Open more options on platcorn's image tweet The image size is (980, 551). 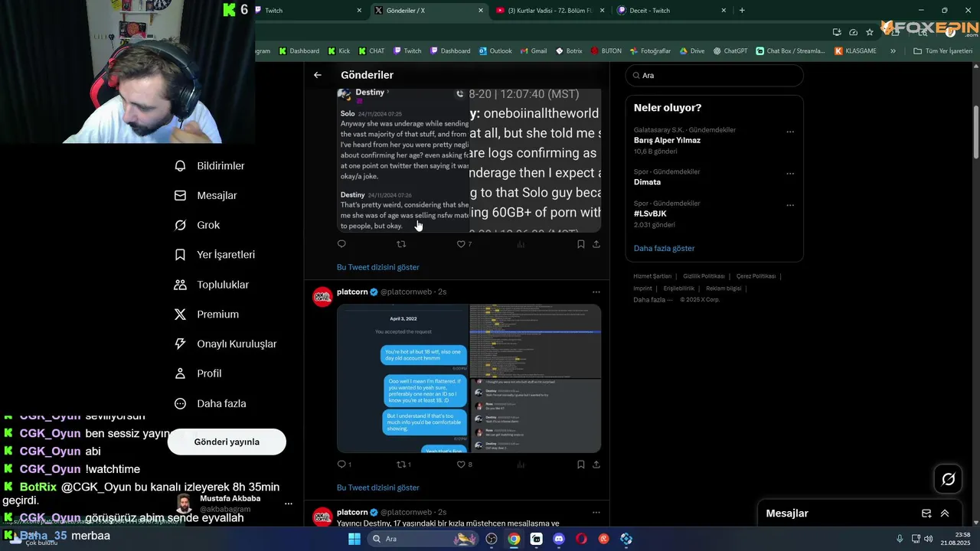596,292
